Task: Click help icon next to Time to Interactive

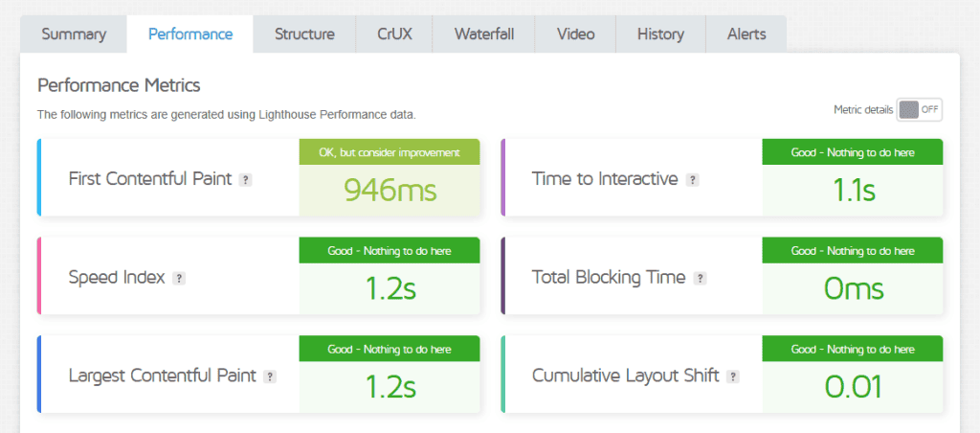Action: (x=692, y=180)
